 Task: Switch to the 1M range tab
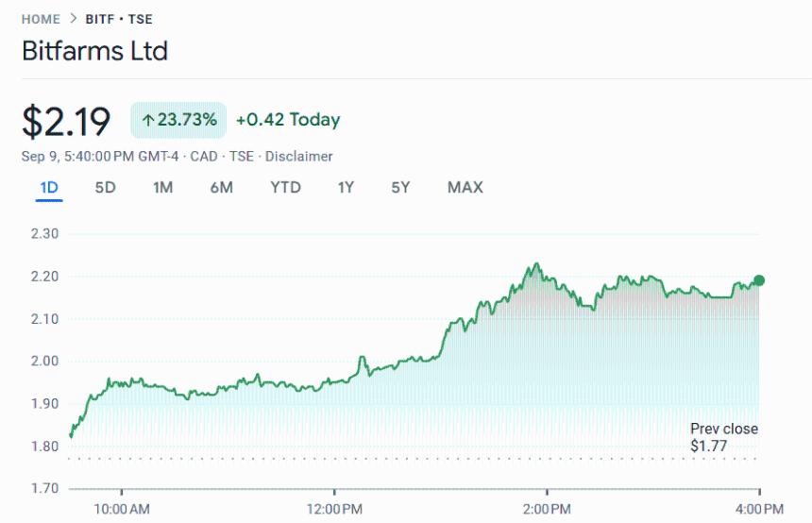click(x=162, y=187)
